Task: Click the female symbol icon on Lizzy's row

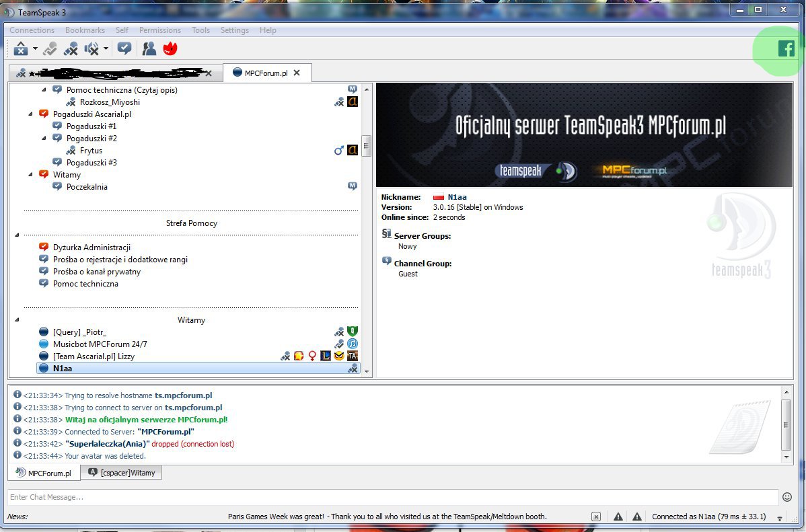Action: tap(312, 356)
